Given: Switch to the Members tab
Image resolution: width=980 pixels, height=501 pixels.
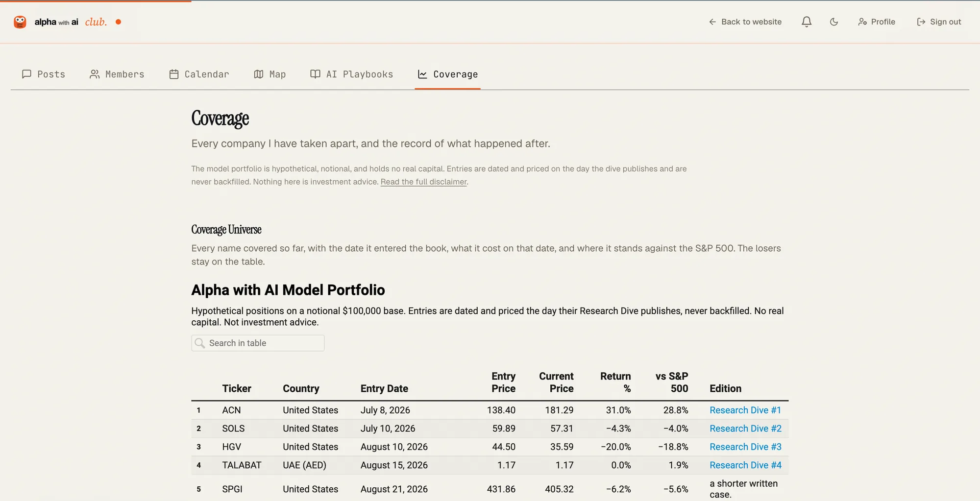Looking at the screenshot, I should tap(117, 74).
